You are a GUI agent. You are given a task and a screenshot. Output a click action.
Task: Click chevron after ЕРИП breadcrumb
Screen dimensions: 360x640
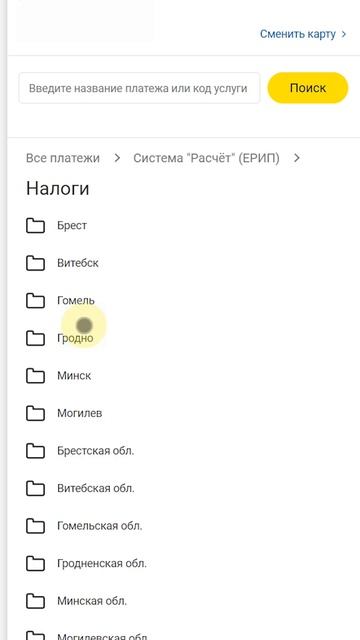pyautogui.click(x=297, y=158)
